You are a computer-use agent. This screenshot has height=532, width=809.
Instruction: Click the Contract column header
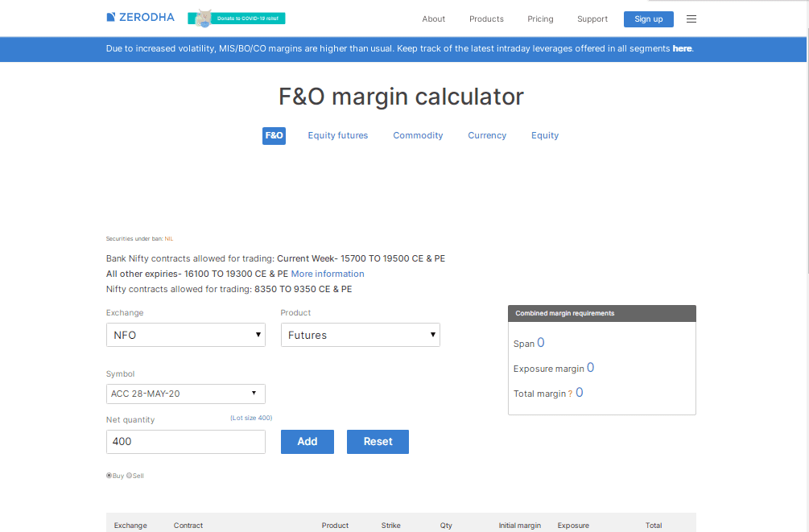188,526
